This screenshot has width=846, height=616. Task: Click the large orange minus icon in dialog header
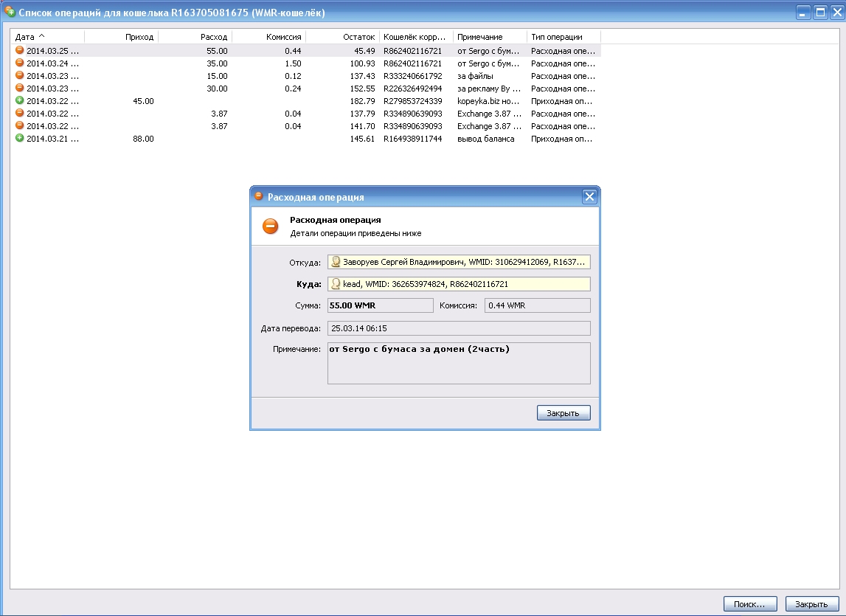pos(271,226)
